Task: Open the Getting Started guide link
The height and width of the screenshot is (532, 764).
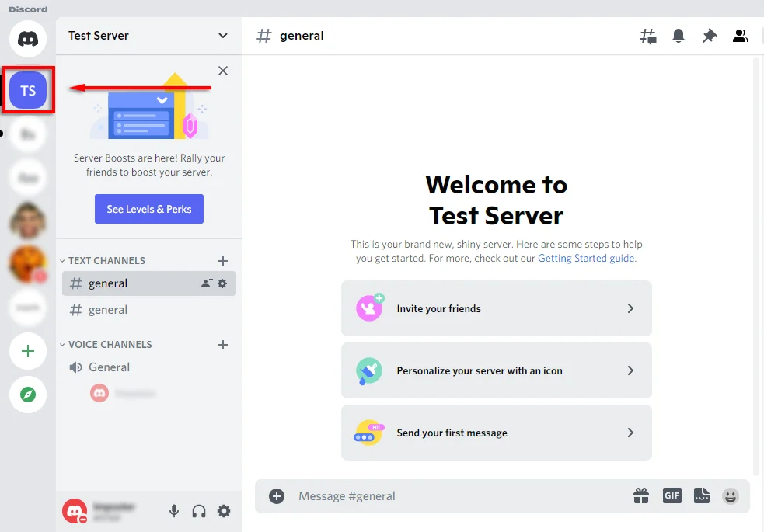Action: point(586,258)
